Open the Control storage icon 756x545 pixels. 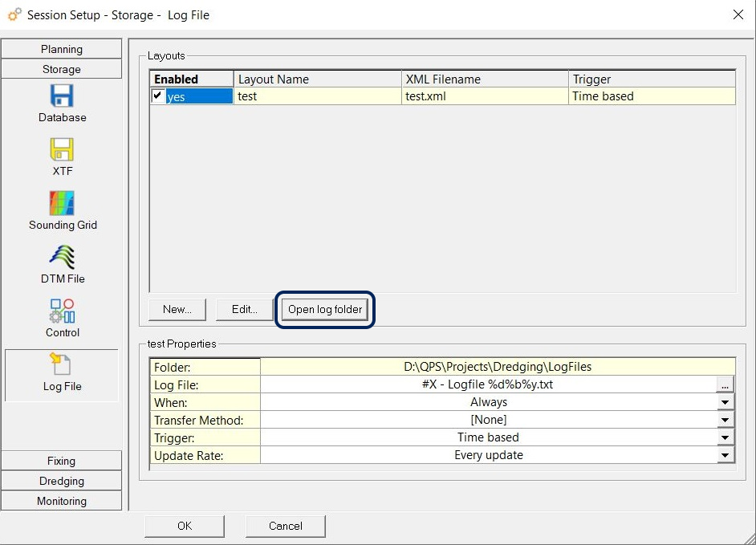[x=62, y=311]
